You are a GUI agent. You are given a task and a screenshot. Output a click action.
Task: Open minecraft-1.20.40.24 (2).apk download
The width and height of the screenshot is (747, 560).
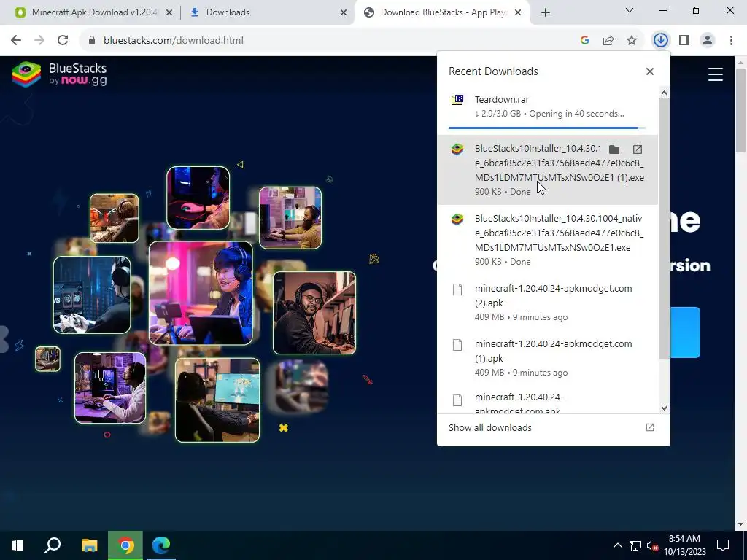(x=548, y=303)
